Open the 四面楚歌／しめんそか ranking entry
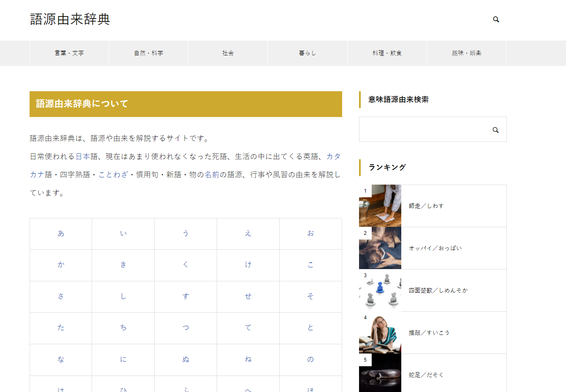The width and height of the screenshot is (566, 392). tap(438, 290)
